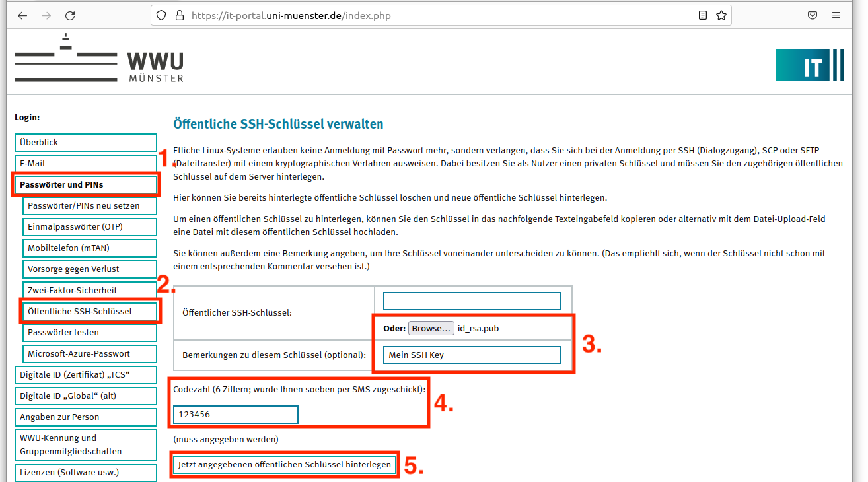Screen dimensions: 868x482
Task: Collapse the Passwörter und PINs section
Action: 86,185
